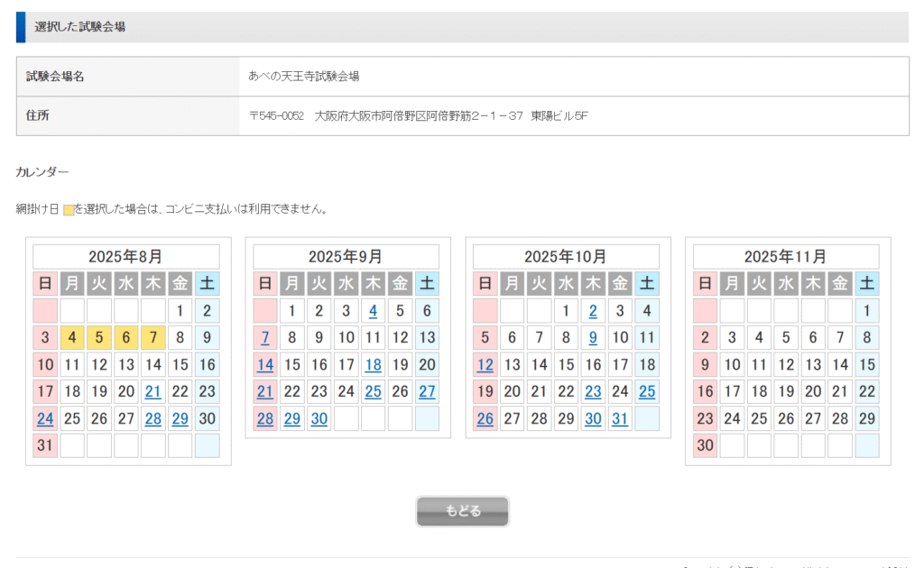Pick October 31 date link
Image resolution: width=924 pixels, height=568 pixels.
pos(620,418)
